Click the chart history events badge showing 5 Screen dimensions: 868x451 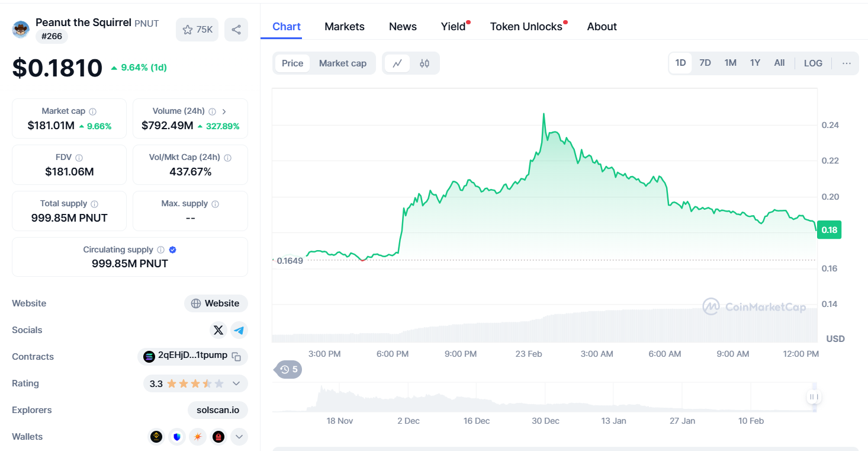pyautogui.click(x=289, y=370)
